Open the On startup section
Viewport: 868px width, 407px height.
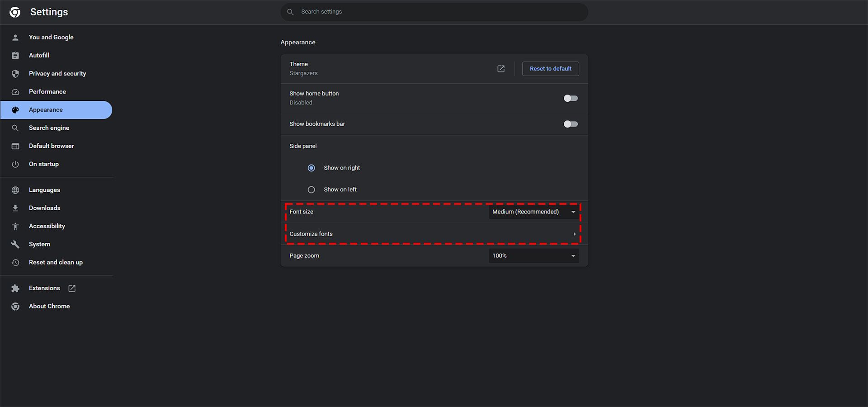point(44,164)
